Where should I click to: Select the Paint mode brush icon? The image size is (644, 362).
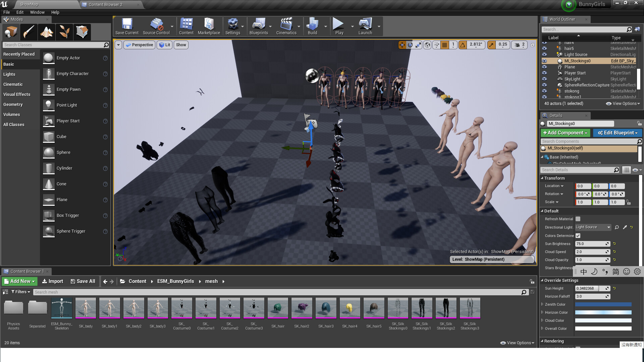29,32
